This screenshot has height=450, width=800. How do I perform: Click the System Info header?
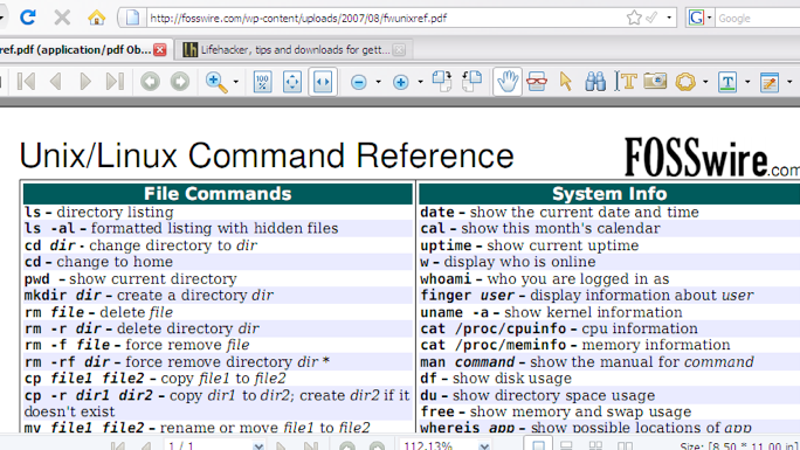click(x=609, y=193)
